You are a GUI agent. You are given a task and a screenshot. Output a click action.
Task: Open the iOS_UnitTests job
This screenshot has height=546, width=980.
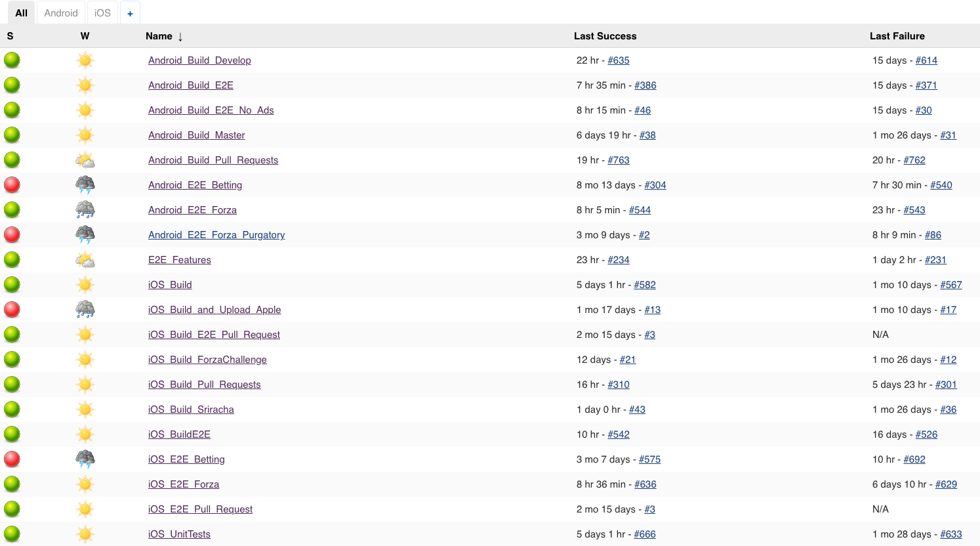(179, 534)
